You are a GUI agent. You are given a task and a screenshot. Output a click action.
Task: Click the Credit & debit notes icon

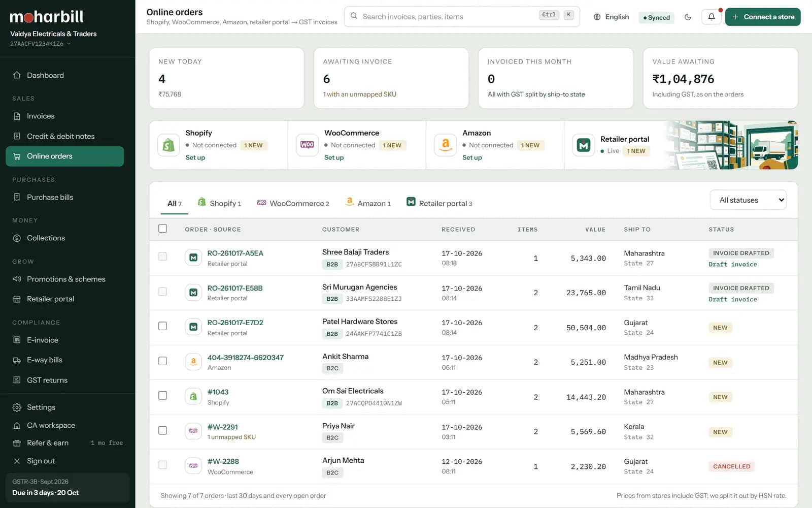coord(17,136)
